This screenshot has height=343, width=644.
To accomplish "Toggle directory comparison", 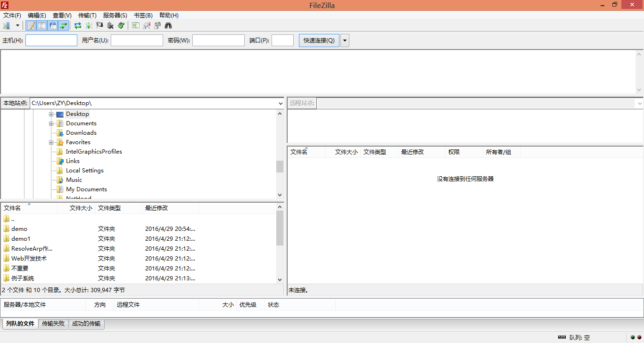I will coord(147,25).
